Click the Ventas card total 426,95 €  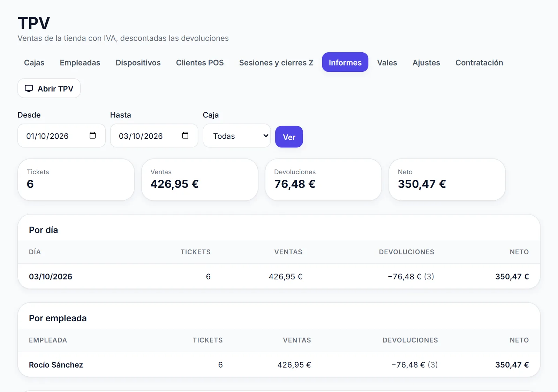(175, 184)
